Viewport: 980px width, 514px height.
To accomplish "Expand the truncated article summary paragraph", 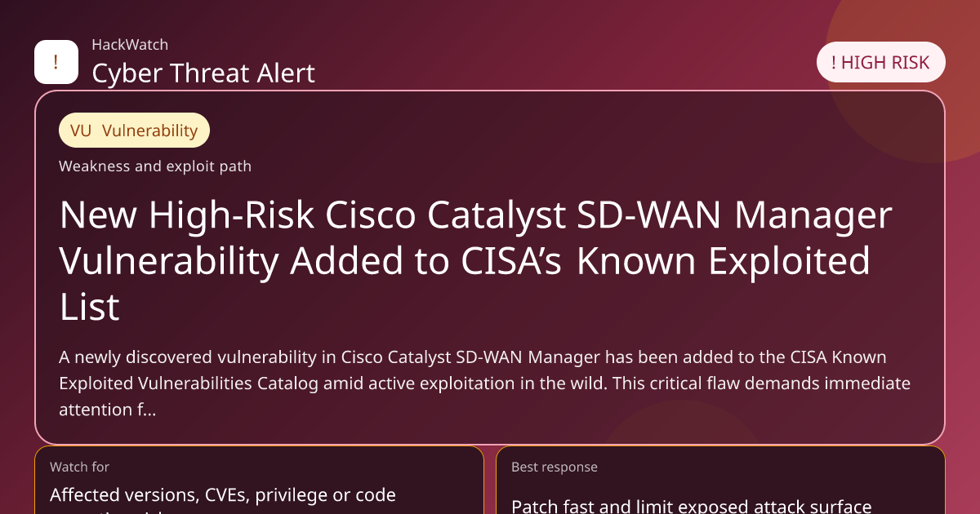I will (484, 383).
